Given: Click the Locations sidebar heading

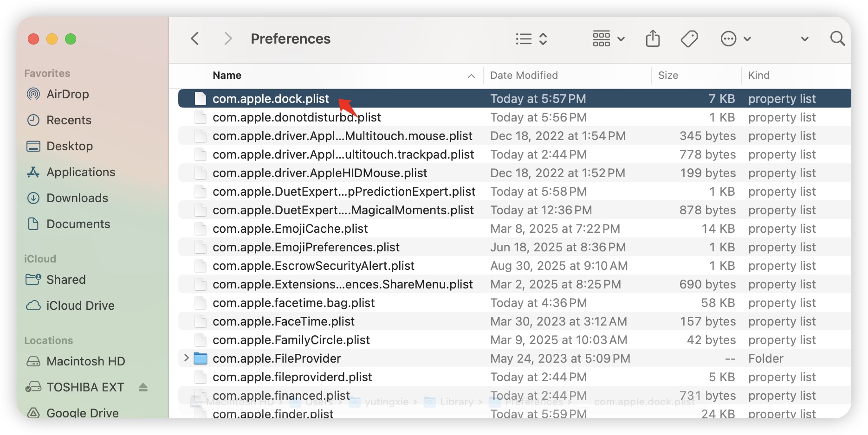Looking at the screenshot, I should tap(48, 340).
